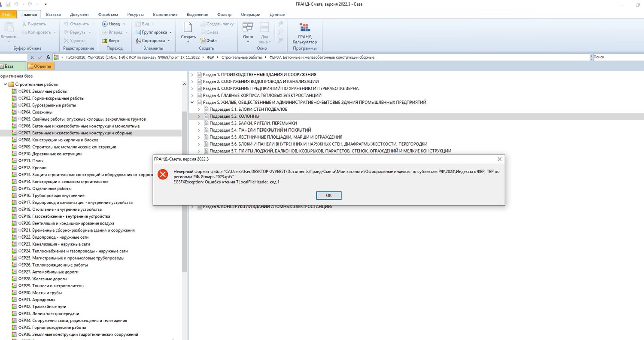Image resolution: width=644 pixels, height=340 pixels.
Task: Expand Раздел 3. СООРУЖЕНИЕ ПРЕДПРИЯТИЙ ПО ХРАНЕНИЮ
Action: [192, 88]
